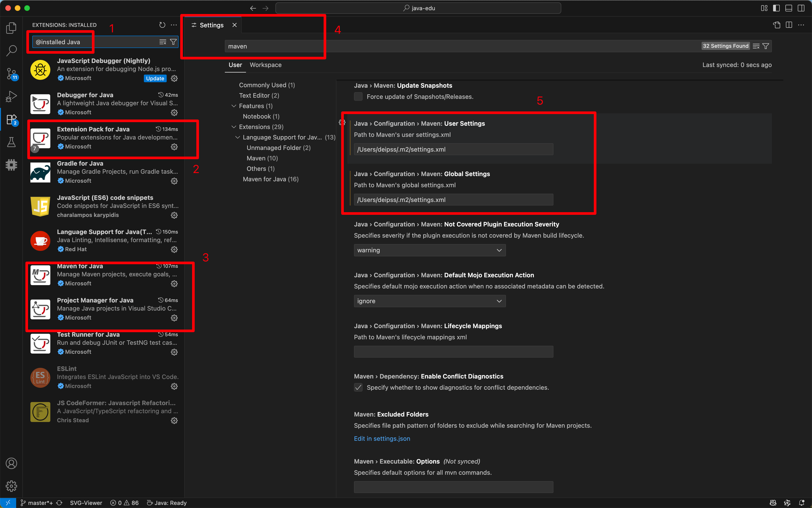Open the Manage gear in activity bar

(x=11, y=486)
